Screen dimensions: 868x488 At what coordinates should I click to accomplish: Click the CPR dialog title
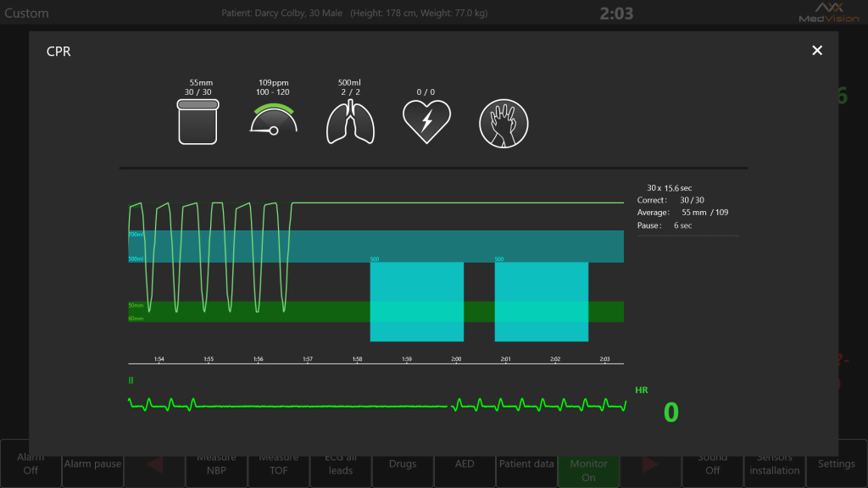[58, 52]
